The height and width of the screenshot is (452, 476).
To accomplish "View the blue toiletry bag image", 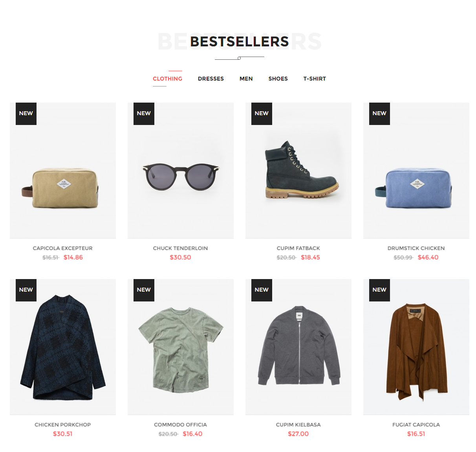I will (x=416, y=170).
